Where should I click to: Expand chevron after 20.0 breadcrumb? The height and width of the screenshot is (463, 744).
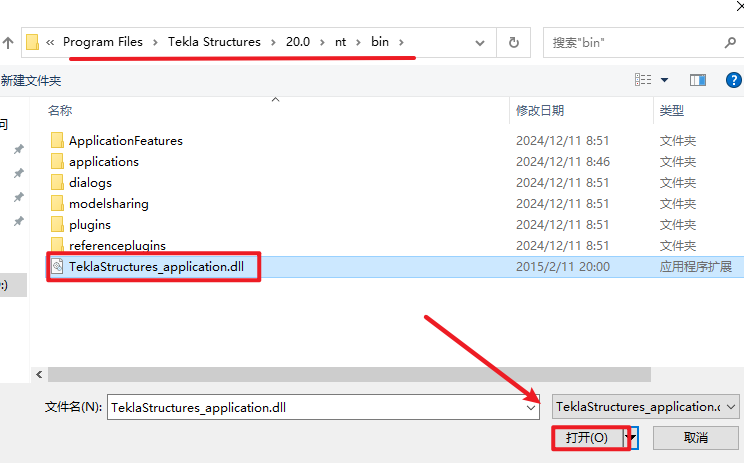pos(322,43)
